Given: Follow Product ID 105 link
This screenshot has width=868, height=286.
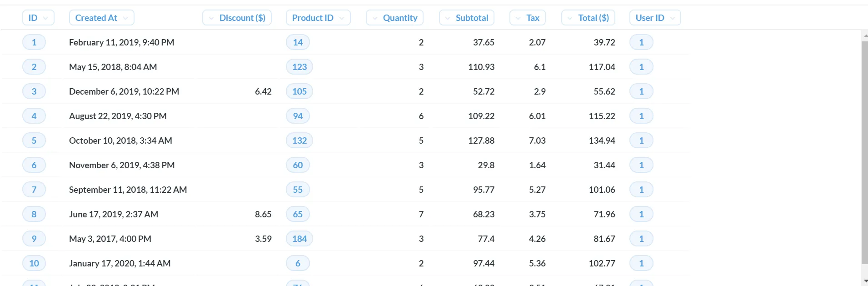Looking at the screenshot, I should coord(299,91).
